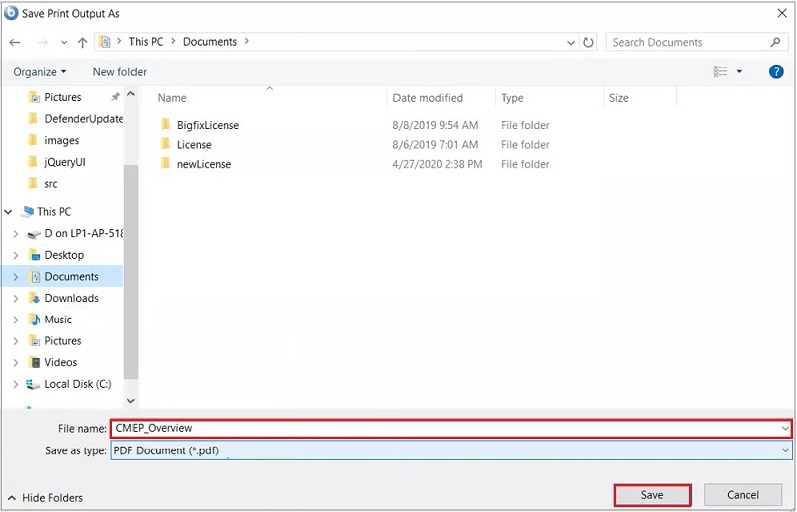Click the BigfixLicense folder icon
The width and height of the screenshot is (797, 512).
(x=165, y=125)
